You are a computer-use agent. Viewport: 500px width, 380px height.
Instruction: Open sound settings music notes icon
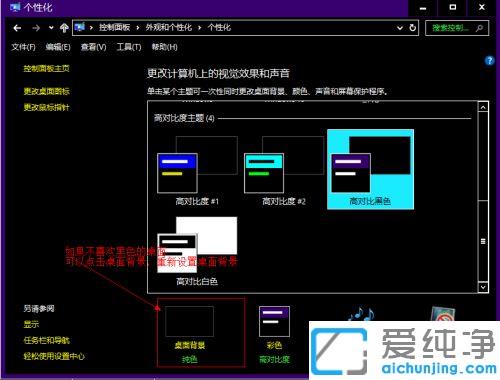(x=361, y=314)
